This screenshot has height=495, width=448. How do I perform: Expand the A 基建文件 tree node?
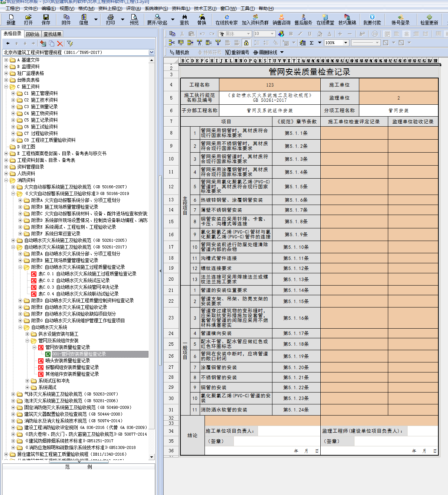click(x=6, y=60)
